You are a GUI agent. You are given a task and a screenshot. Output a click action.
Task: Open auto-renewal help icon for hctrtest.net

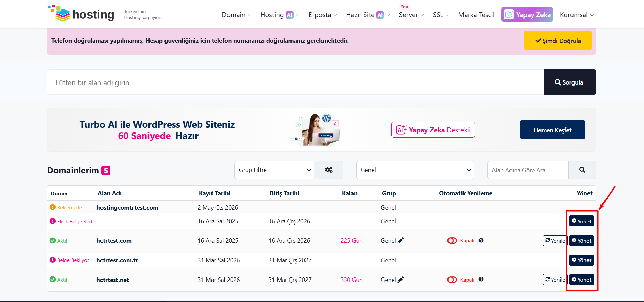[481, 279]
